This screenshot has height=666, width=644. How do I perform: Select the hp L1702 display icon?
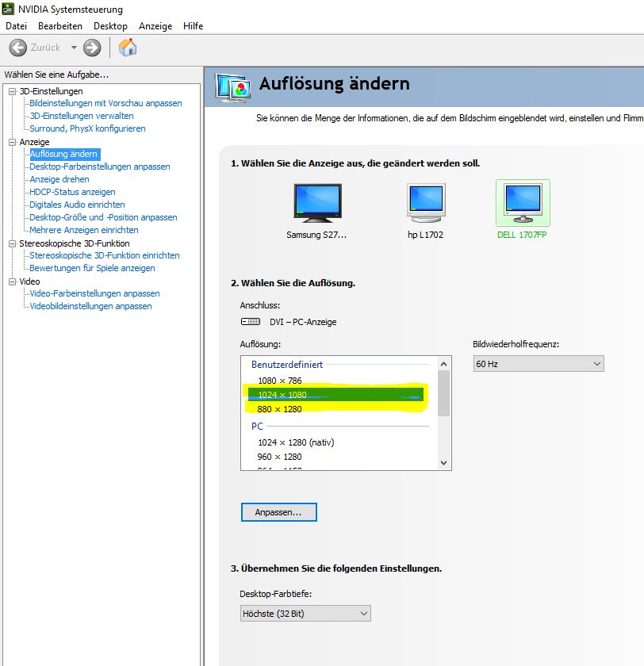click(x=426, y=203)
